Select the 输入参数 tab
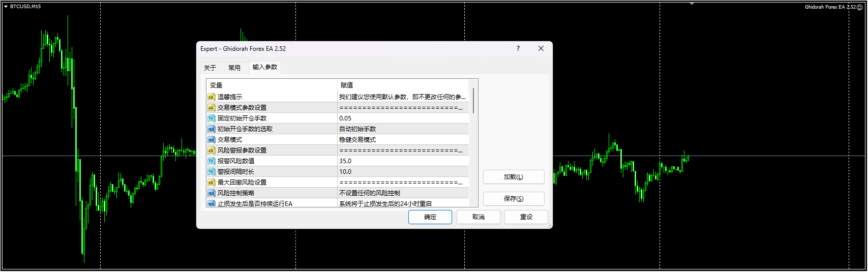The width and height of the screenshot is (868, 272). coord(265,67)
